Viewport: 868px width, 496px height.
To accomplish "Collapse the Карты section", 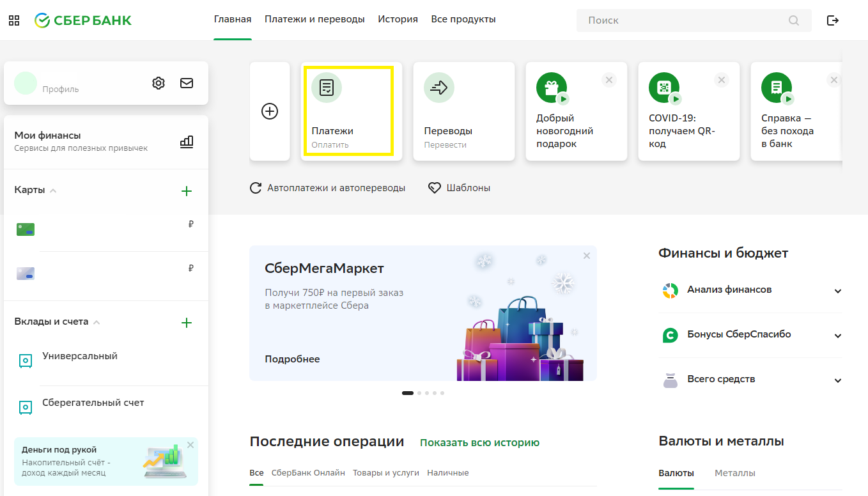I will 53,190.
